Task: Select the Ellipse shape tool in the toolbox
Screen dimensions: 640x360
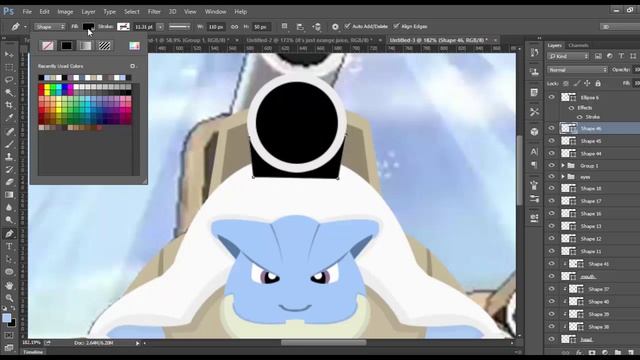Action: click(x=9, y=272)
